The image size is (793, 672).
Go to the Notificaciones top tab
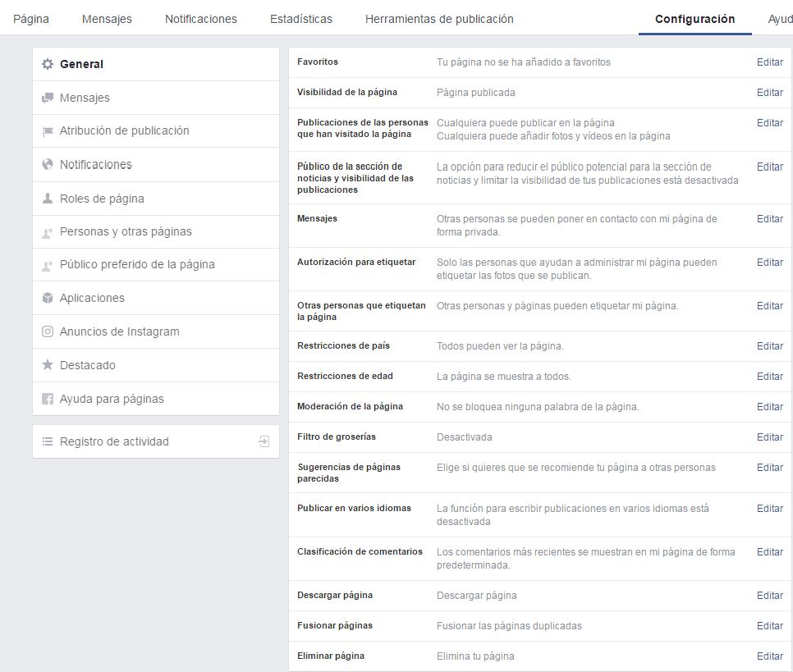pos(200,19)
